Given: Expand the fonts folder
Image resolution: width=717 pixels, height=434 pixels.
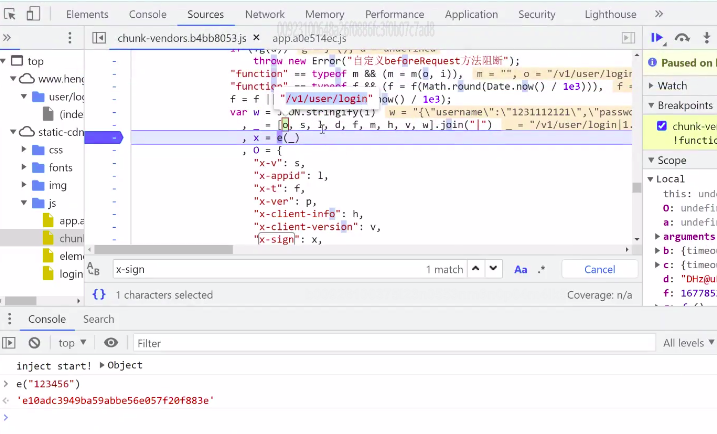Looking at the screenshot, I should pos(24,167).
